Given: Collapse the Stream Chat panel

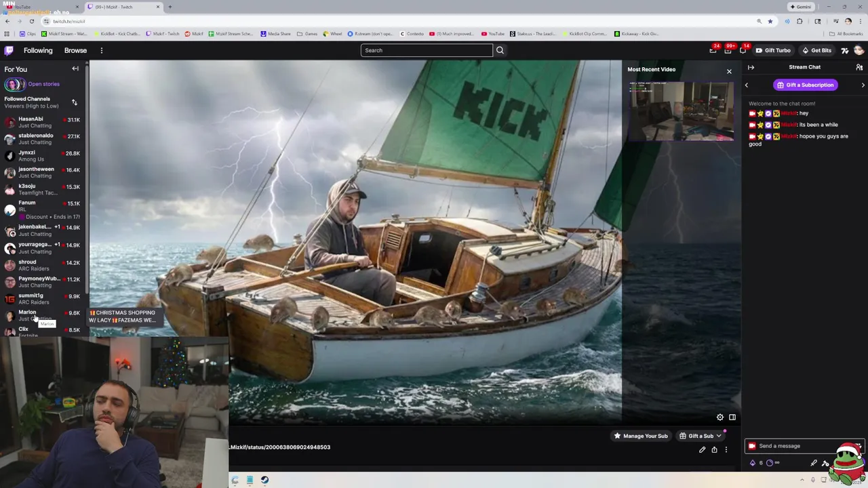Looking at the screenshot, I should point(751,67).
